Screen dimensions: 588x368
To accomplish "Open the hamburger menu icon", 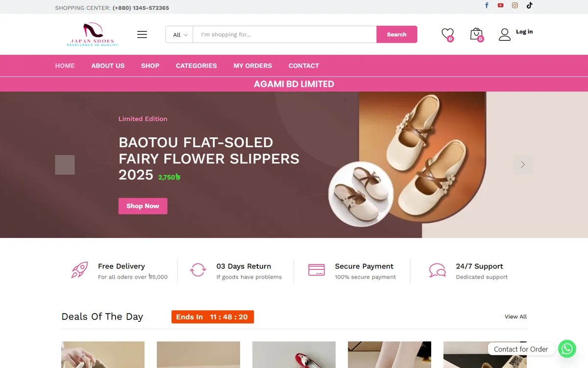I will (142, 34).
